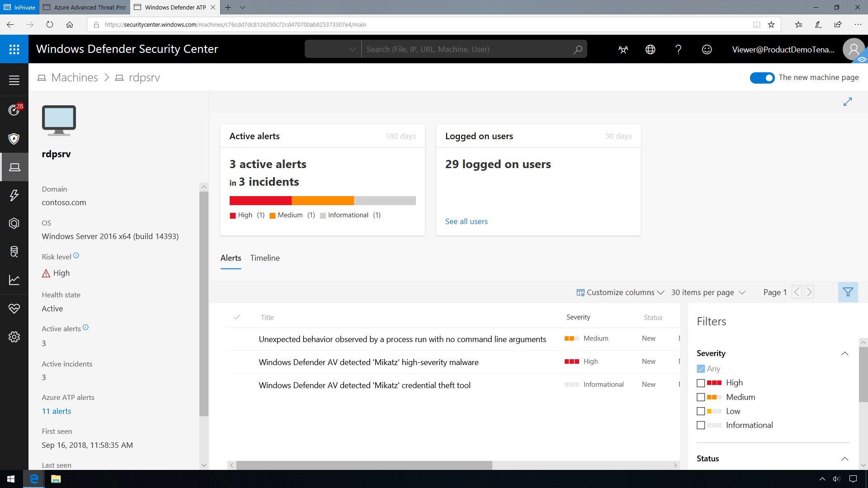
Task: Enable the Informational severity filter
Action: (x=700, y=425)
